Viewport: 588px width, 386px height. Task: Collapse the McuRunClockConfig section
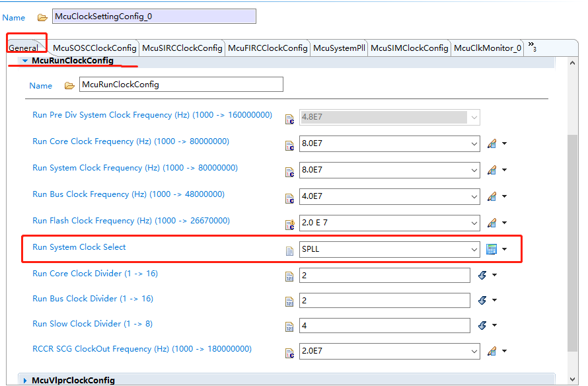coord(24,59)
